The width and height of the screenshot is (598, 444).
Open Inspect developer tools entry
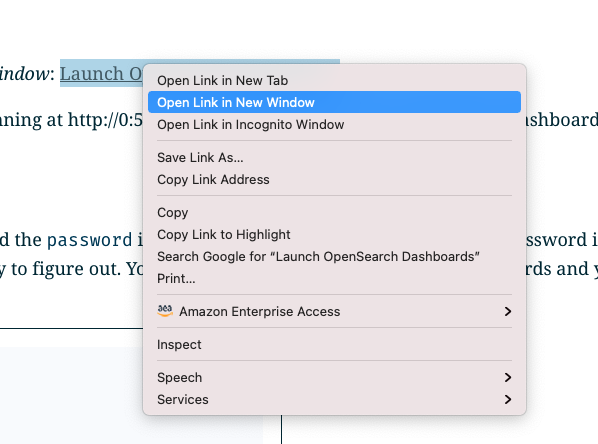point(334,344)
